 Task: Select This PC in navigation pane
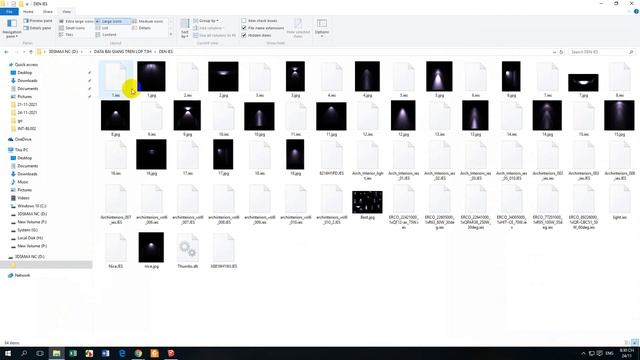click(x=21, y=150)
